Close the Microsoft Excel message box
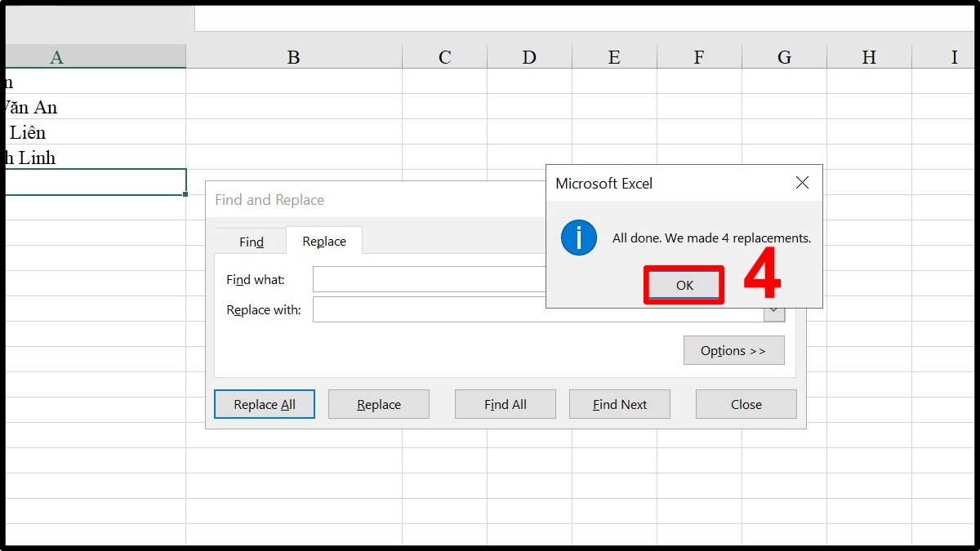Image resolution: width=980 pixels, height=551 pixels. click(802, 184)
